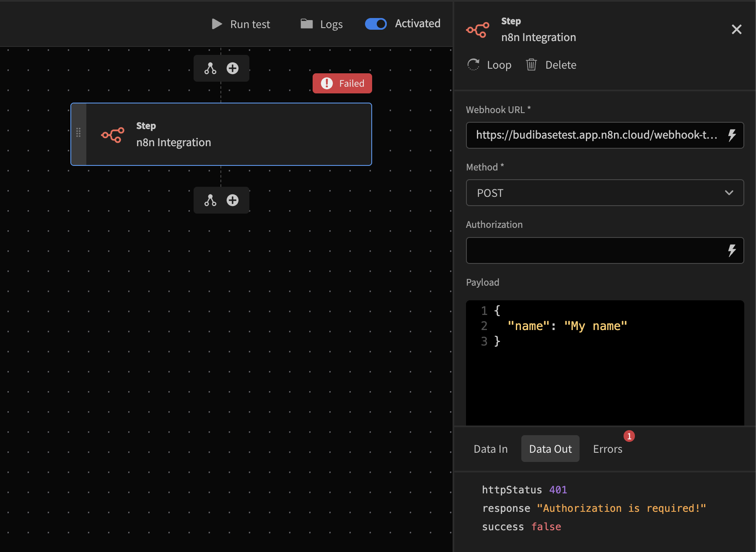The height and width of the screenshot is (552, 756).
Task: Click into the Authorization input field
Action: [x=597, y=250]
